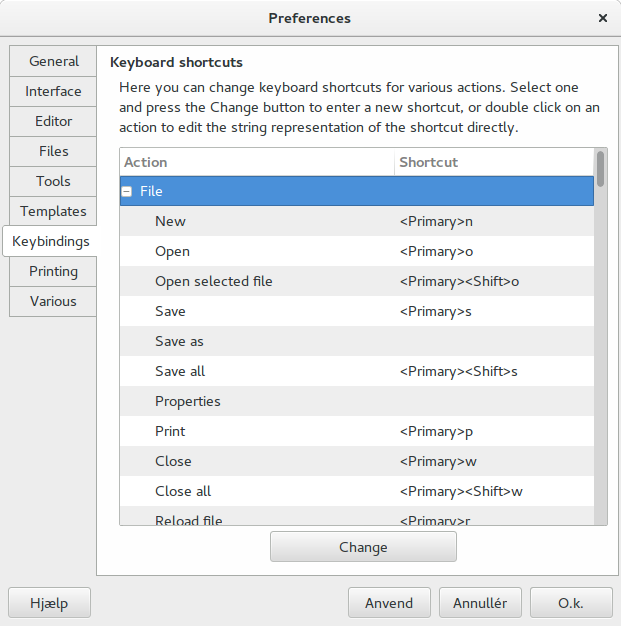The image size is (621, 626).
Task: Open the Printing tab
Action: tap(53, 271)
